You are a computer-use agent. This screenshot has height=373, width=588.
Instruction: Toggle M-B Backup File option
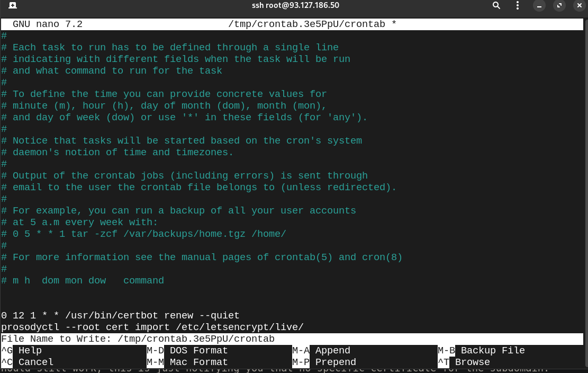click(x=481, y=351)
